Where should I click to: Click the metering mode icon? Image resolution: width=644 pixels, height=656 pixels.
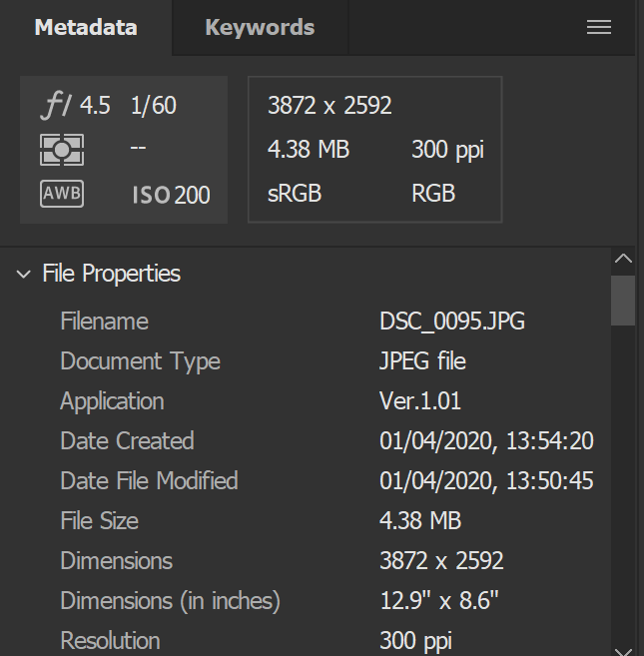pyautogui.click(x=61, y=150)
